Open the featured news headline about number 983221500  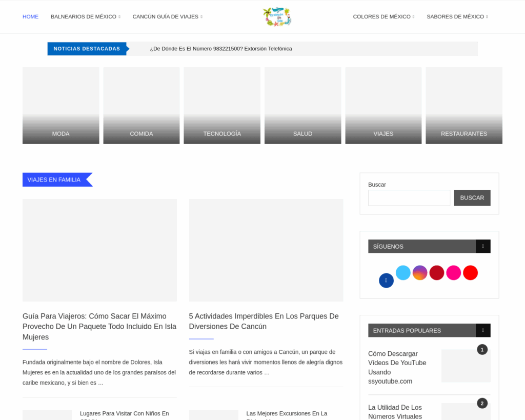click(221, 49)
